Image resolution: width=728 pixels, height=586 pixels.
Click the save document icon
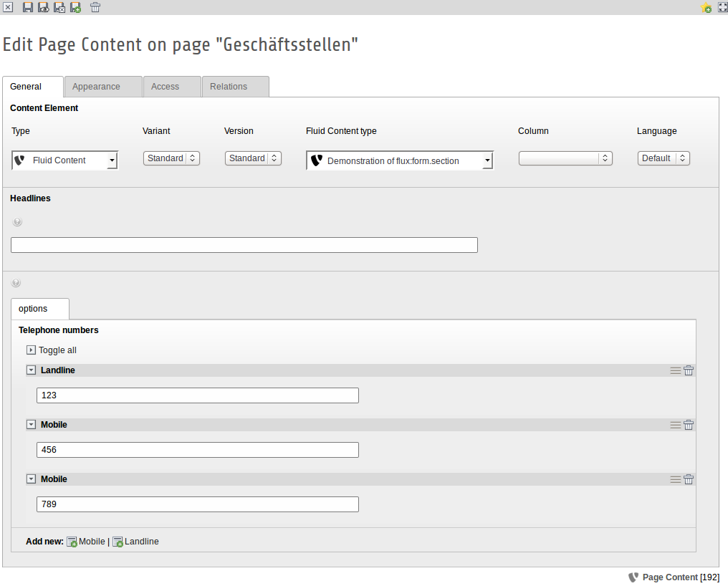[28, 8]
